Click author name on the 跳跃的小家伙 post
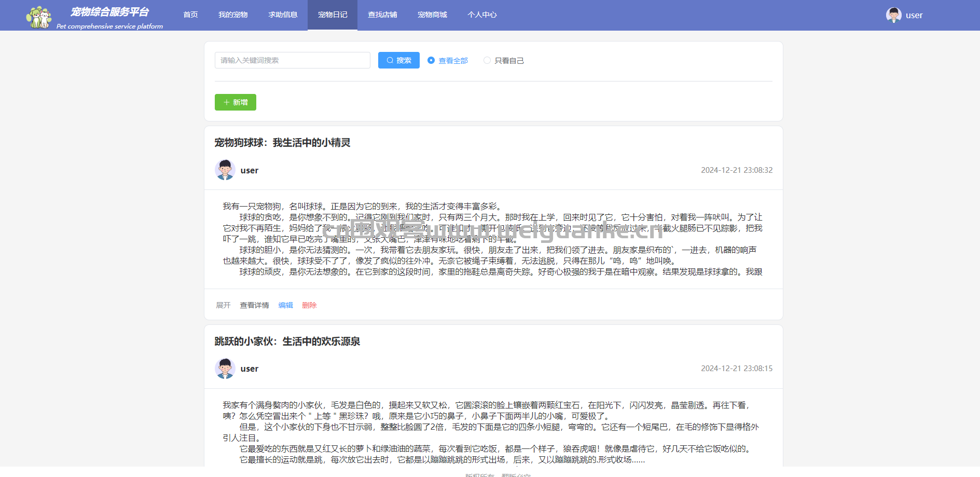The height and width of the screenshot is (477, 980). (x=250, y=369)
